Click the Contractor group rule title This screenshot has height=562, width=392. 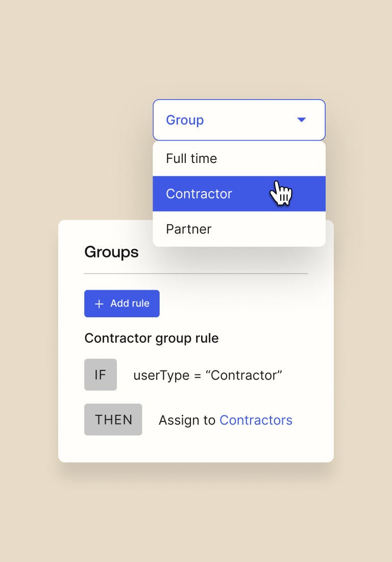[x=152, y=338]
